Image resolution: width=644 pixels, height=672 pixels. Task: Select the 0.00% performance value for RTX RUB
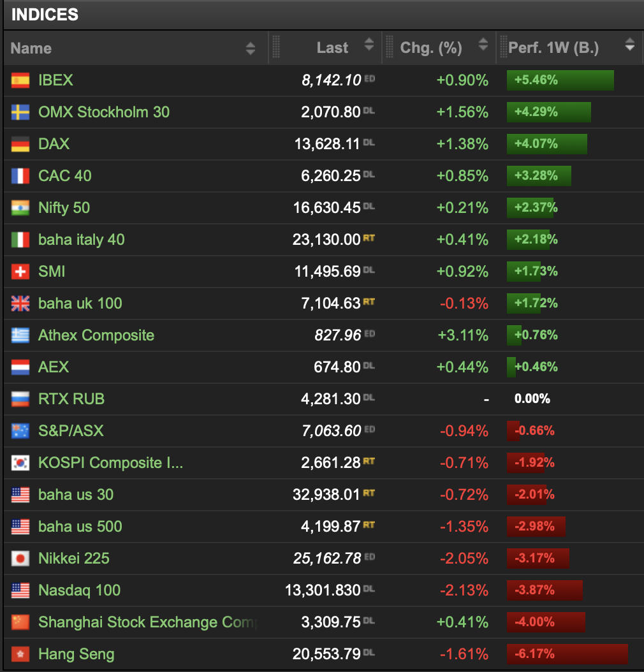[x=532, y=399]
